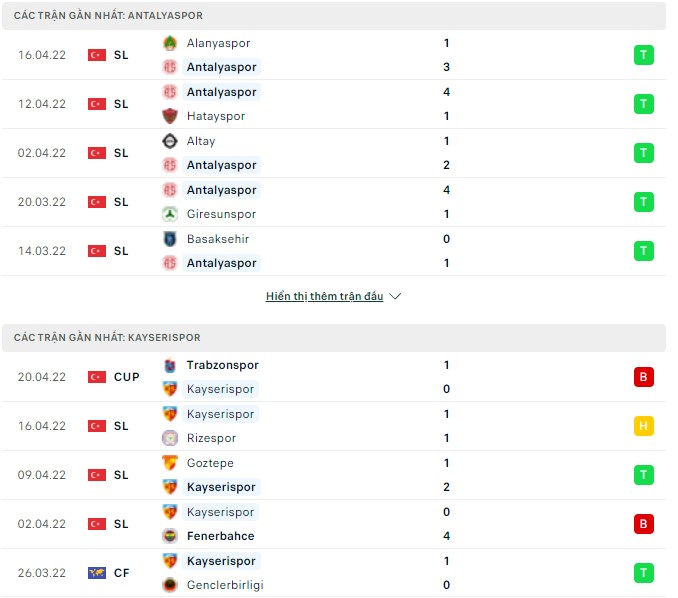The width and height of the screenshot is (678, 598).
Task: Click the green T badge for Alanyaspor match
Action: [644, 55]
